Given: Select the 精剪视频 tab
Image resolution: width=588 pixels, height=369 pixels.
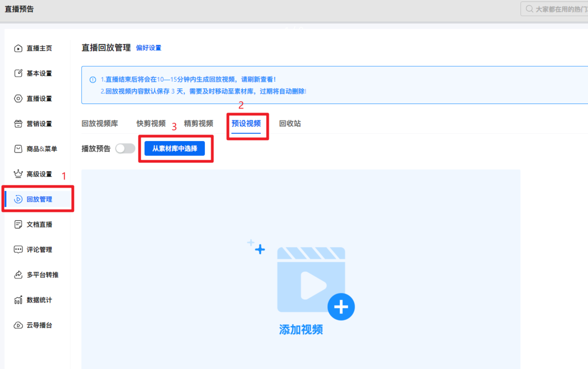Looking at the screenshot, I should pos(198,124).
